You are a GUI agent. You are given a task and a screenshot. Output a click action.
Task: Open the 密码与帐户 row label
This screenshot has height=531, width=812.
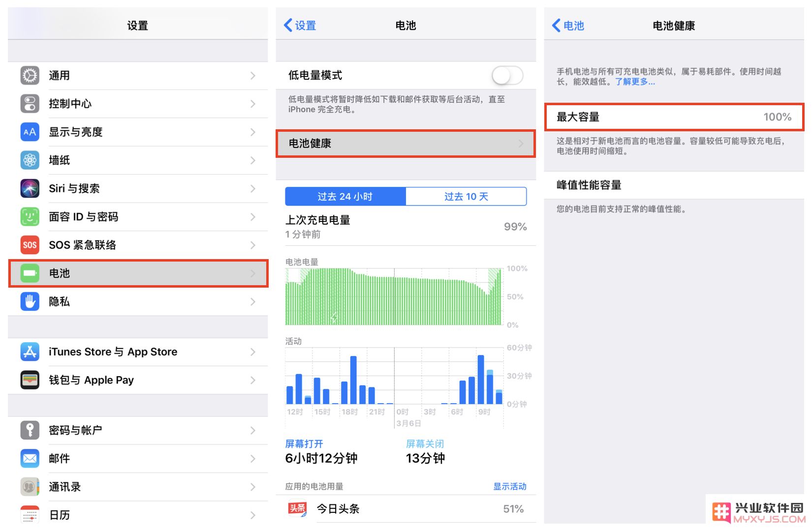tap(75, 431)
